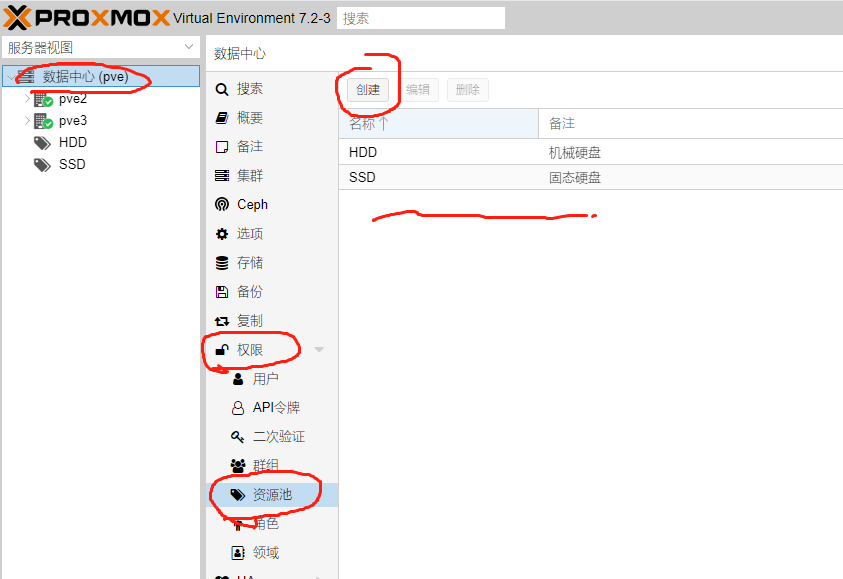Screen dimensions: 843x579
Task: Select the 存储 (Storage) sidebar icon
Action: point(250,261)
